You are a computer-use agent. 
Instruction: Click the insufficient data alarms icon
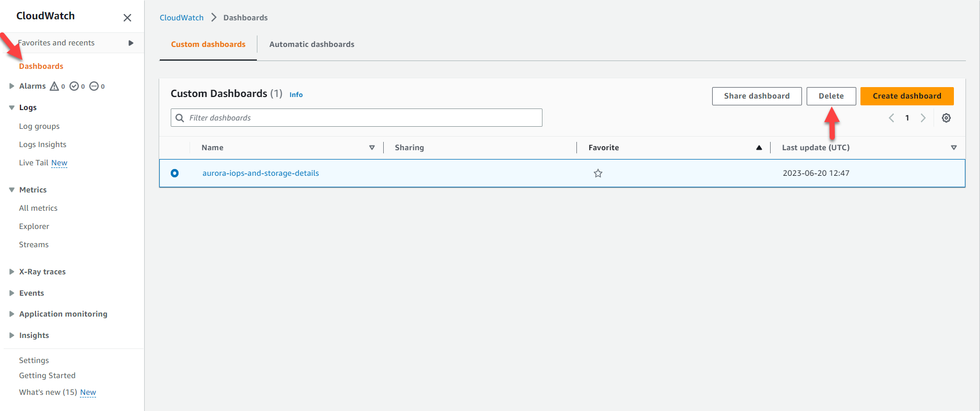(94, 86)
